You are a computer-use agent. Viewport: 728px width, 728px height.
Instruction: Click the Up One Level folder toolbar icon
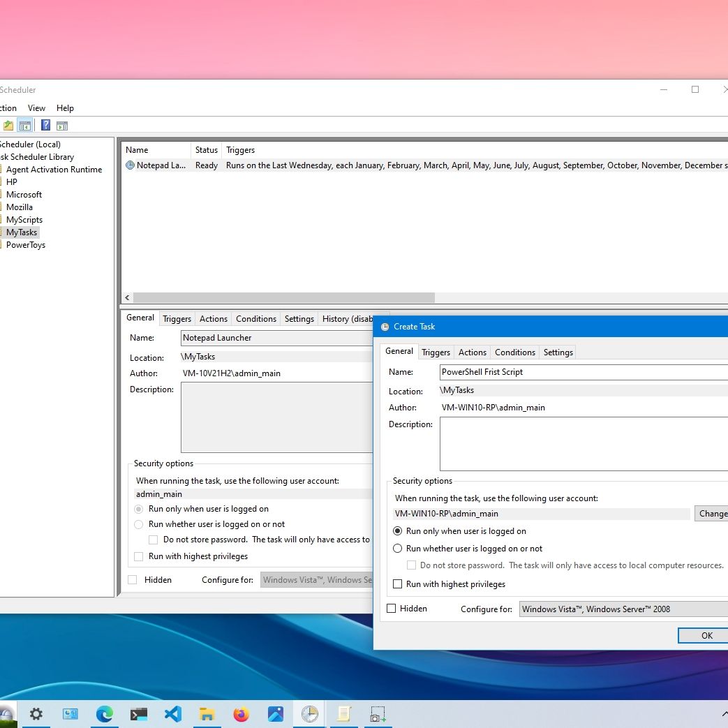coord(8,126)
